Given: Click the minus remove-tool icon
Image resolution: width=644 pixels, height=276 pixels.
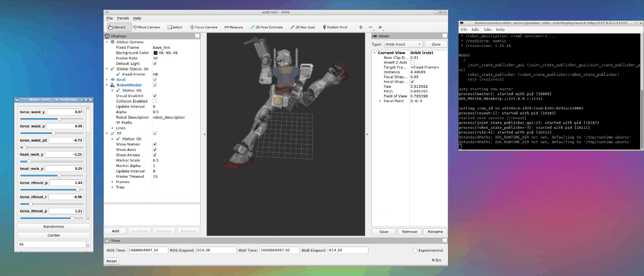Looking at the screenshot, I should click(370, 27).
